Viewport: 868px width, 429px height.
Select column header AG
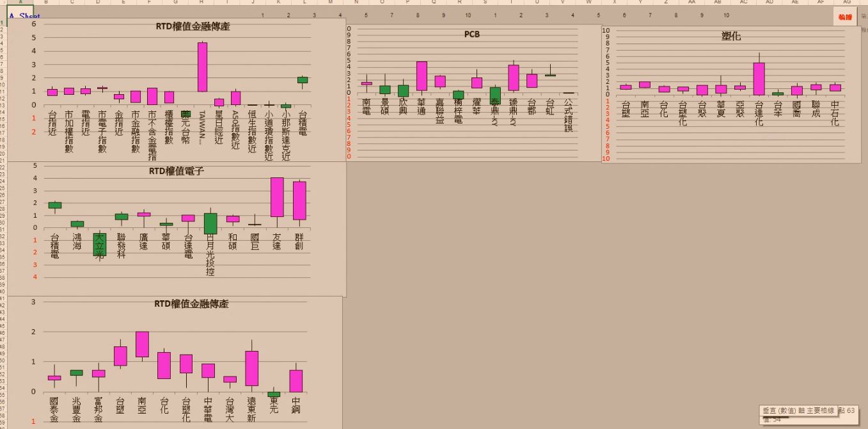[x=847, y=3]
